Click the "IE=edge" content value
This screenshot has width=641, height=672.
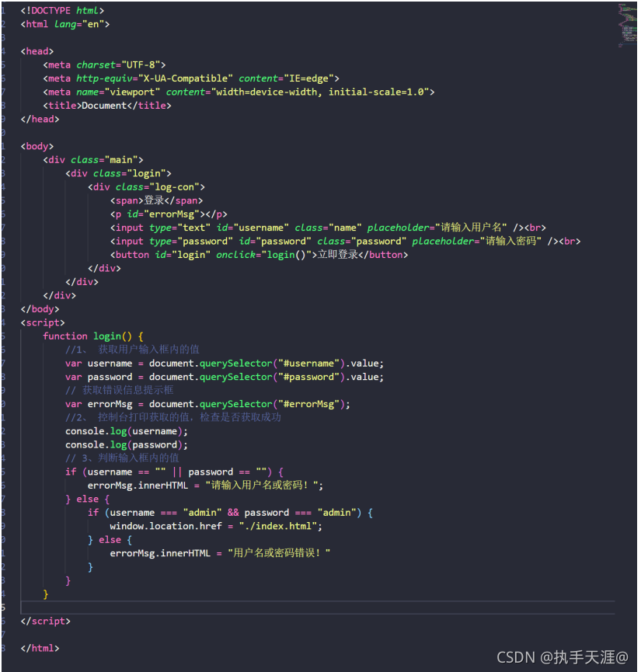308,78
